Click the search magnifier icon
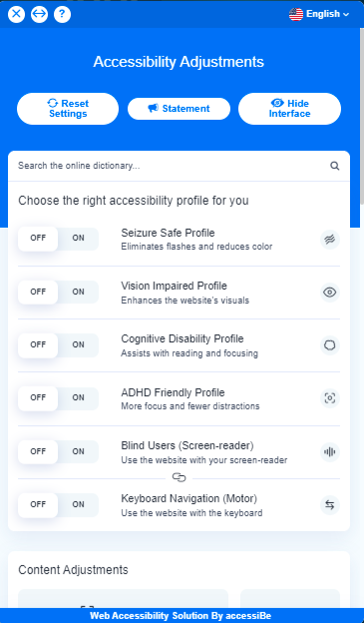364x623 pixels. 335,166
